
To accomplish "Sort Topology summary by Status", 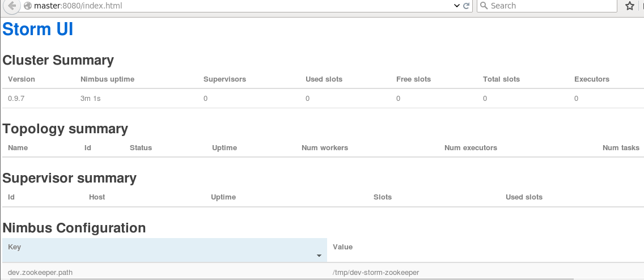I will 141,148.
